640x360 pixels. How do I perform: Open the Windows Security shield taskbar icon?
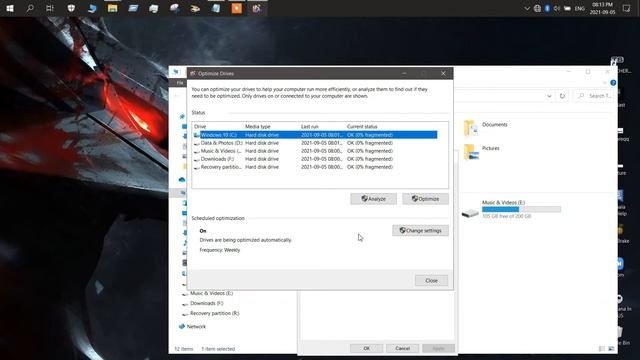(71, 8)
